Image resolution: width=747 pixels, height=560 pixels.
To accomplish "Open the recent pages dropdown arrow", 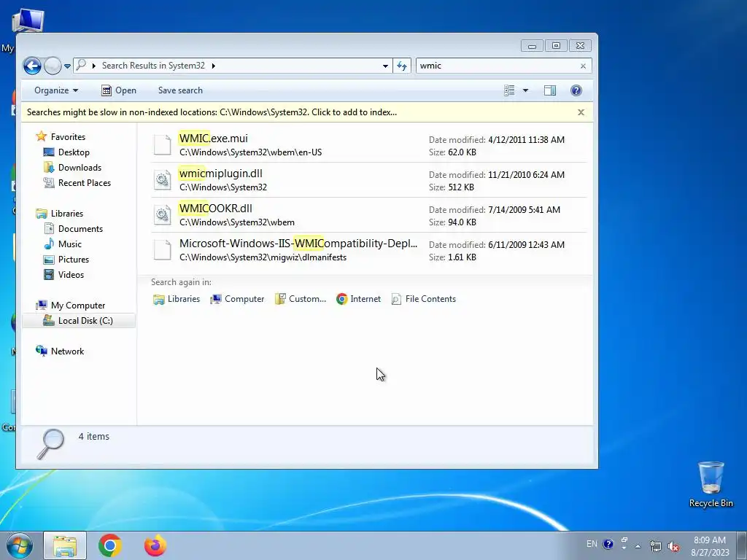I will [x=68, y=66].
